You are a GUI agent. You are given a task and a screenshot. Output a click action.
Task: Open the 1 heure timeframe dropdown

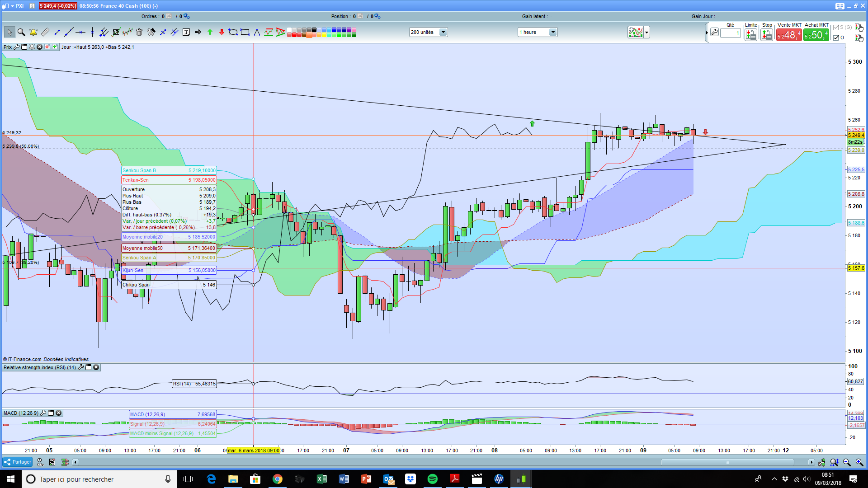538,32
